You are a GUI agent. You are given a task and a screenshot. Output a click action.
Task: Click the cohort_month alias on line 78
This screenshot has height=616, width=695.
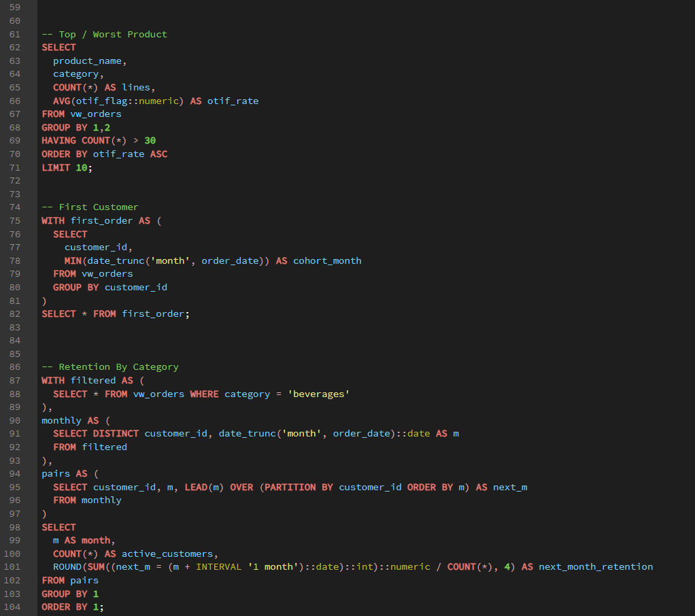coord(327,260)
